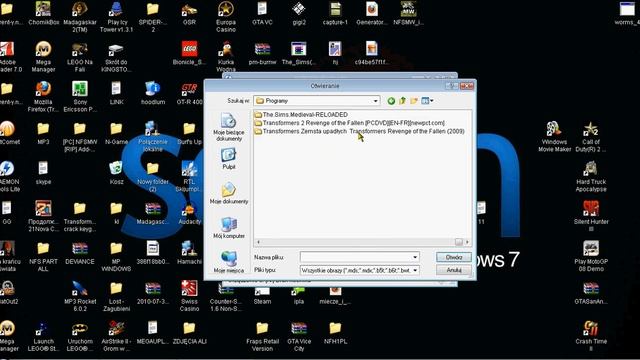The width and height of the screenshot is (640, 360).
Task: Go to Moje dokumenty in places bar
Action: point(229,193)
